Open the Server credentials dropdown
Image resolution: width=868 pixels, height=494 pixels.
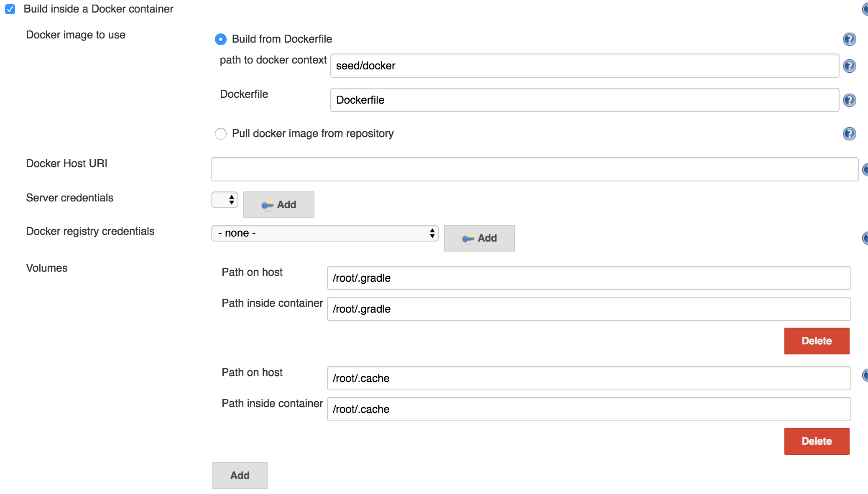coord(225,200)
